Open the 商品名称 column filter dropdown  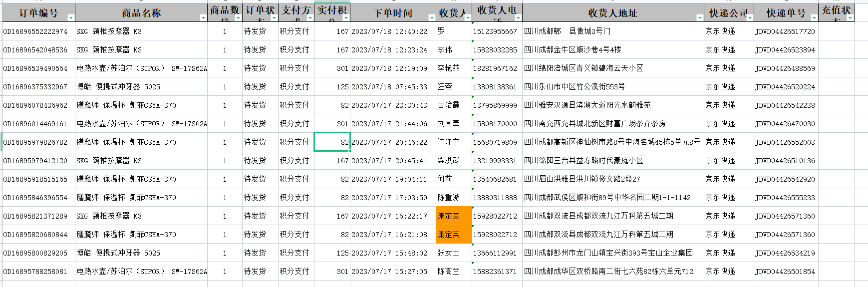tap(203, 17)
